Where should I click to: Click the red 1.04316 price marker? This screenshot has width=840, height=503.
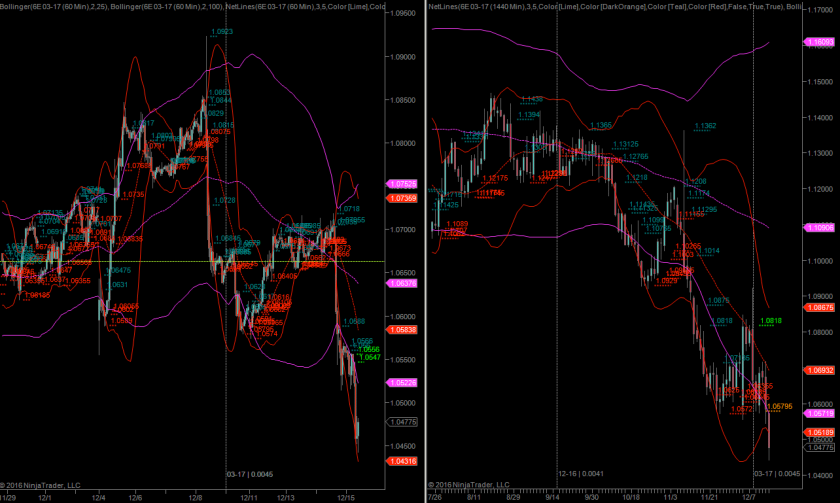pyautogui.click(x=401, y=461)
